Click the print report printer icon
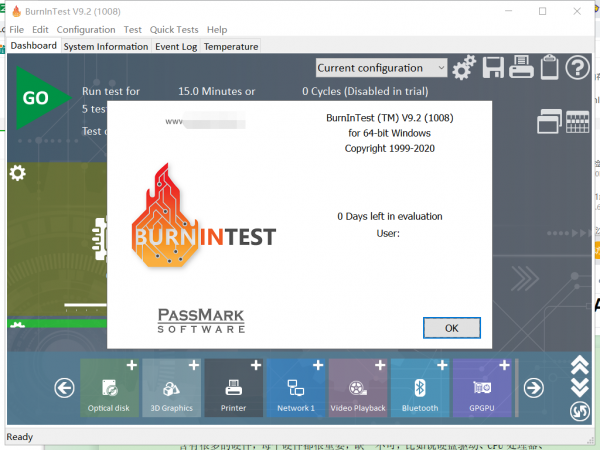 (521, 68)
